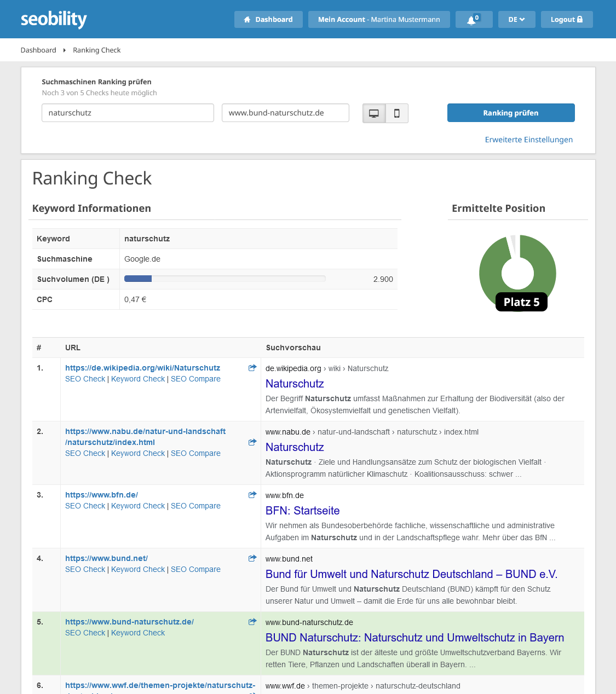Image resolution: width=616 pixels, height=694 pixels.
Task: Open the DE language dropdown
Action: pos(516,19)
